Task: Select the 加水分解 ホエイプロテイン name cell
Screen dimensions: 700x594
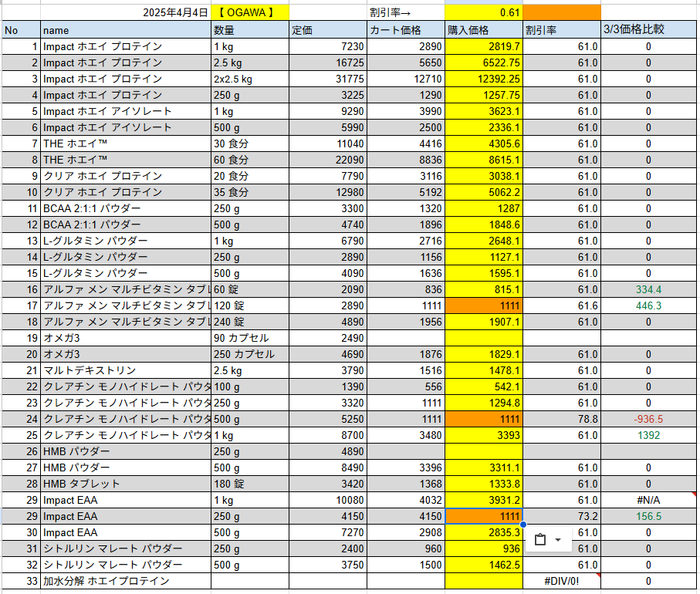Action: tap(126, 581)
